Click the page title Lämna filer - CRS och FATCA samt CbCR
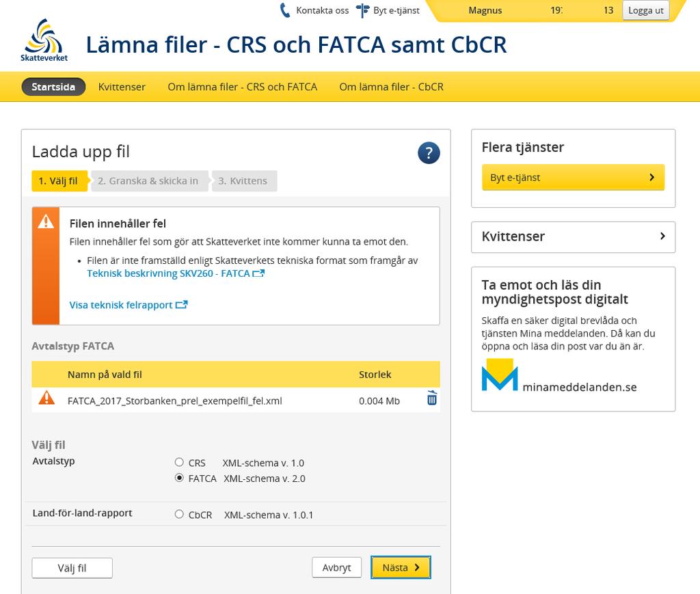Viewport: 700px width, 594px height. tap(297, 44)
